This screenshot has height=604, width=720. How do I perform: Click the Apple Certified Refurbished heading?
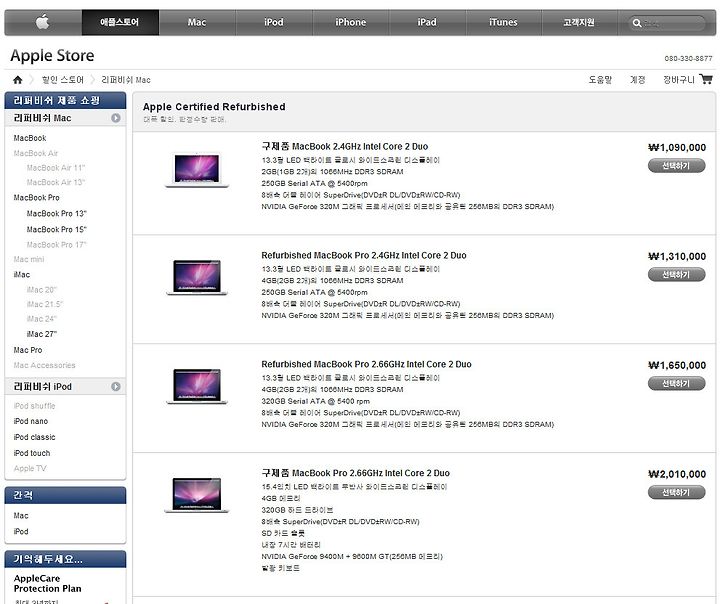pos(214,107)
